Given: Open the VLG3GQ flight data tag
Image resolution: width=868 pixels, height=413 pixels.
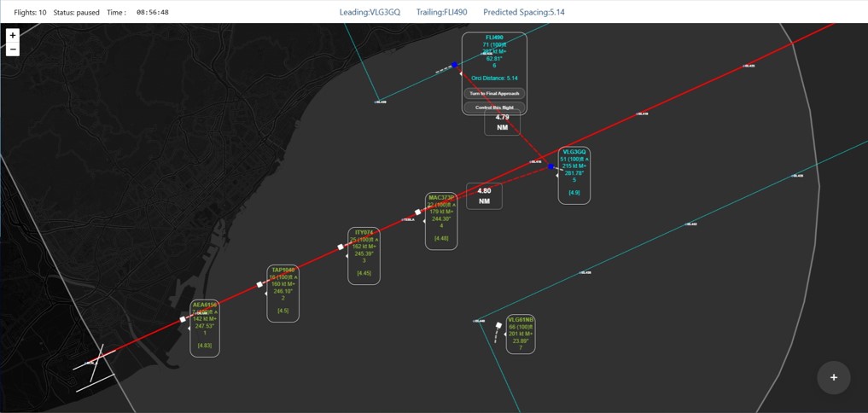Looking at the screenshot, I should [574, 175].
